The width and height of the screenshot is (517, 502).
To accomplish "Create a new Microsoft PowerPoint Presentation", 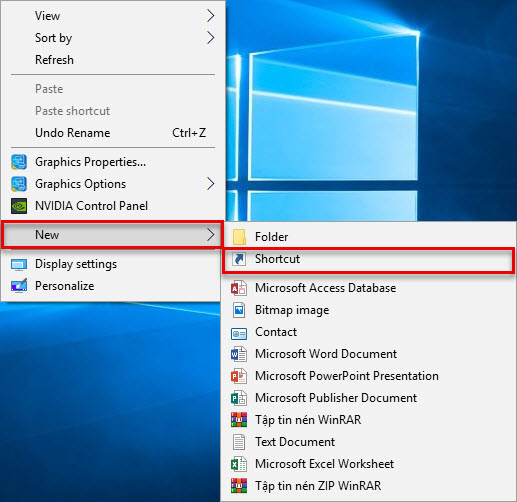I will point(368,376).
